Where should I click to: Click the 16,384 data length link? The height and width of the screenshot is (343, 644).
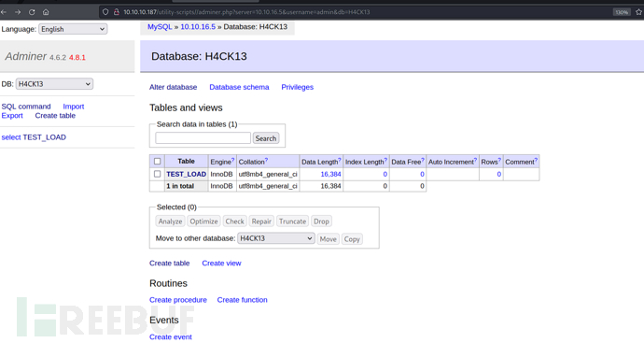[x=330, y=175]
